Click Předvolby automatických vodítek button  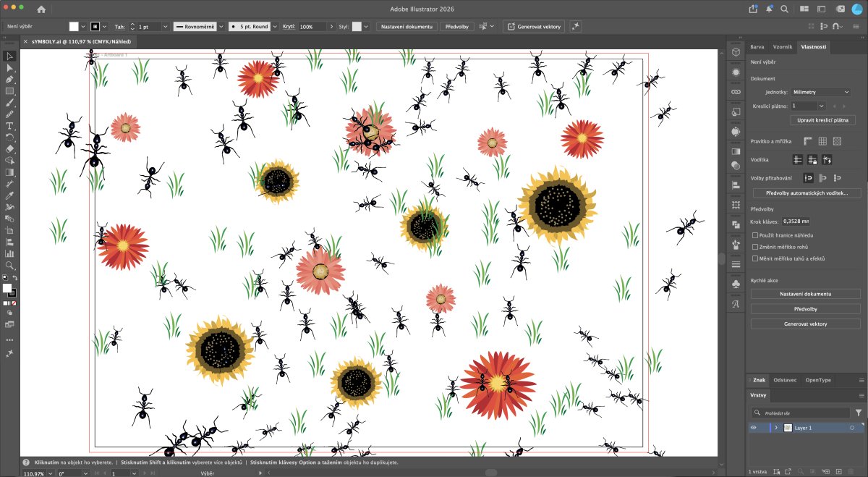point(807,193)
